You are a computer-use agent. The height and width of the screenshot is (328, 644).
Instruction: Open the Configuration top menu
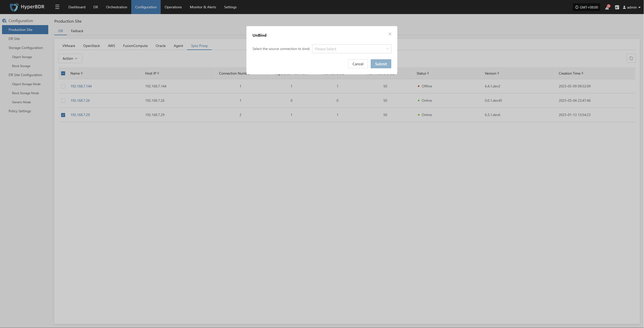146,7
